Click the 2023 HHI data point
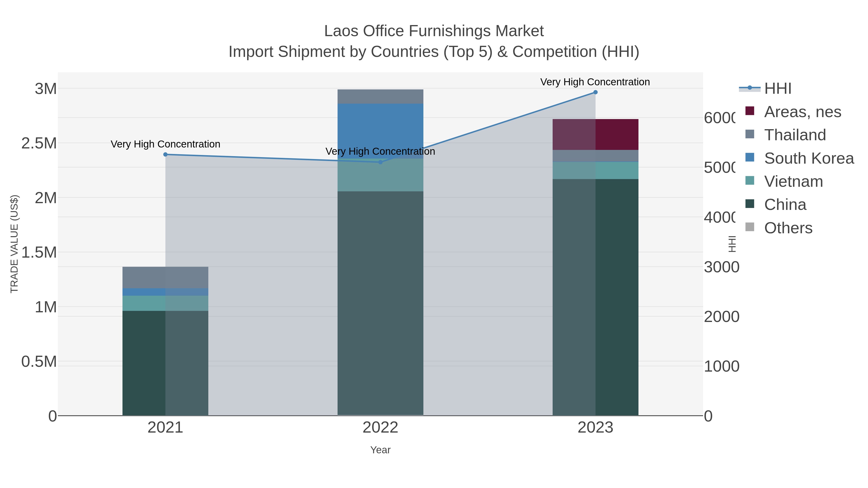Screen dimensions: 868x488 [595, 92]
